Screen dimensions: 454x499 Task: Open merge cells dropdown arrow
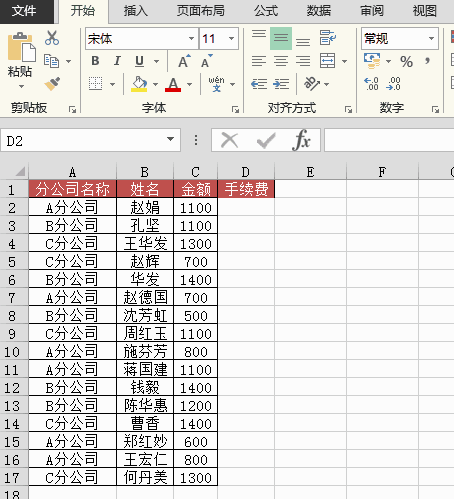pyautogui.click(x=345, y=61)
